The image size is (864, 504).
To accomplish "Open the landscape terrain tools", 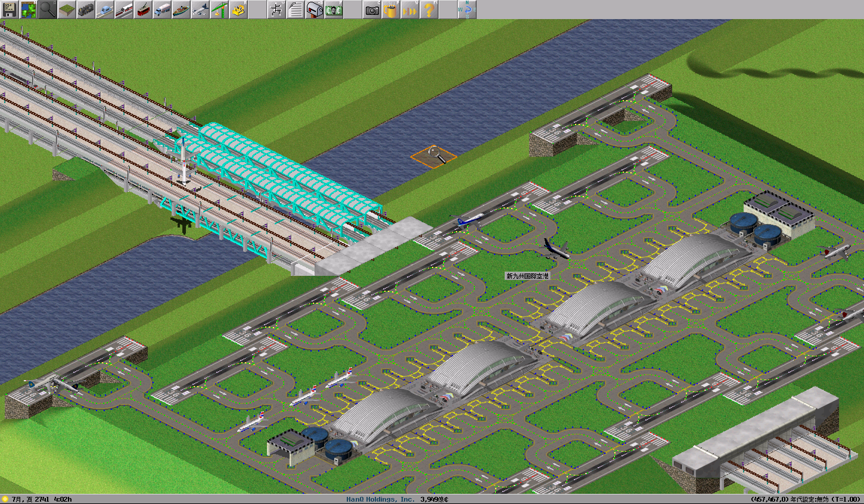I will click(67, 10).
